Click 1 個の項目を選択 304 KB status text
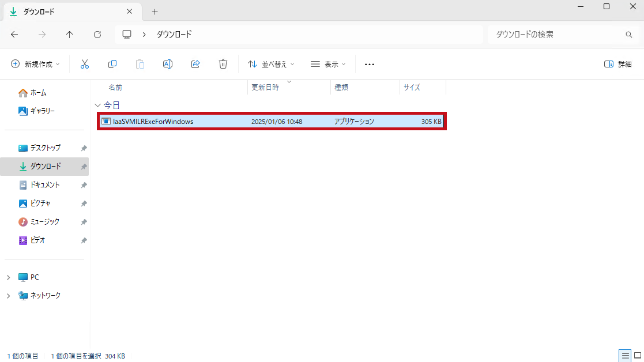644x362 pixels. [x=88, y=356]
